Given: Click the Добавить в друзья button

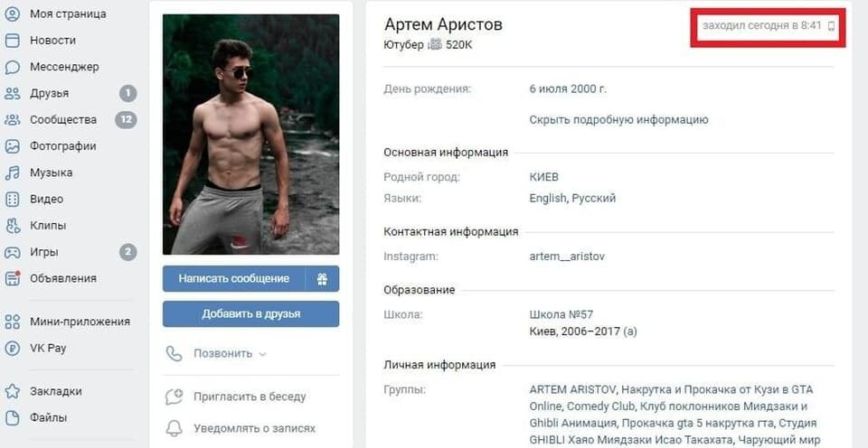Looking at the screenshot, I should 250,314.
